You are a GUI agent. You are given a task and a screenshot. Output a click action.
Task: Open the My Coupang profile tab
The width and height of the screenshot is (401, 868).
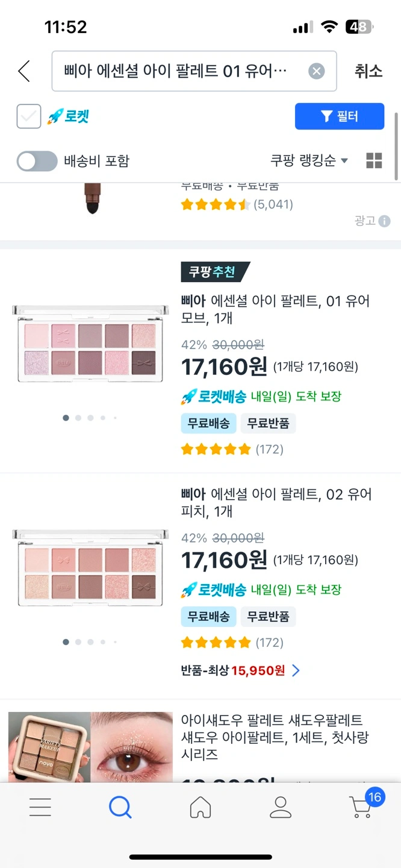281,807
